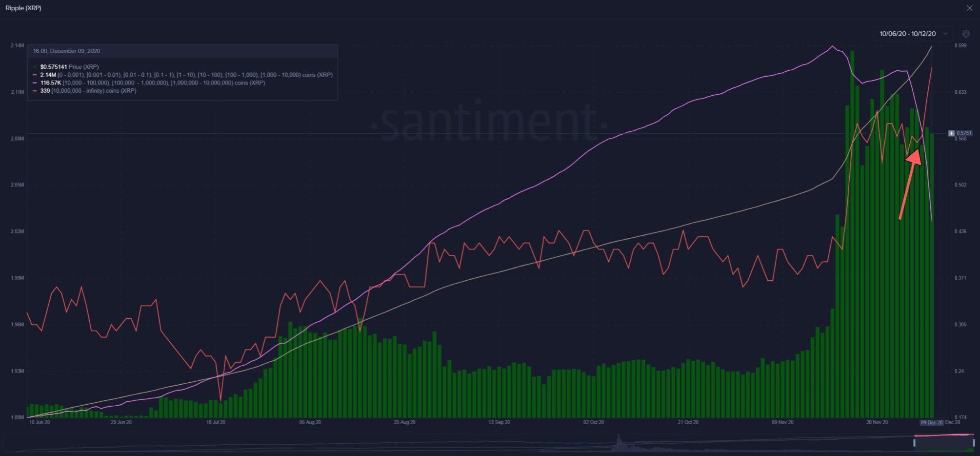Click the 1.96M left axis label
This screenshot has height=456, width=980.
tap(17, 325)
